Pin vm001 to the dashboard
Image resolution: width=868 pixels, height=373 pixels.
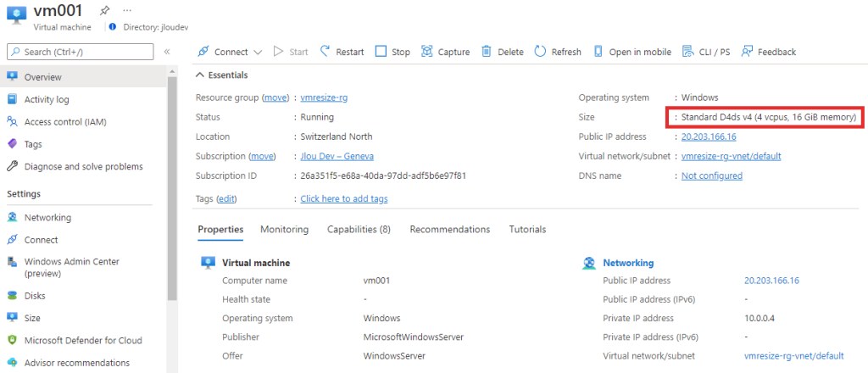pos(104,10)
